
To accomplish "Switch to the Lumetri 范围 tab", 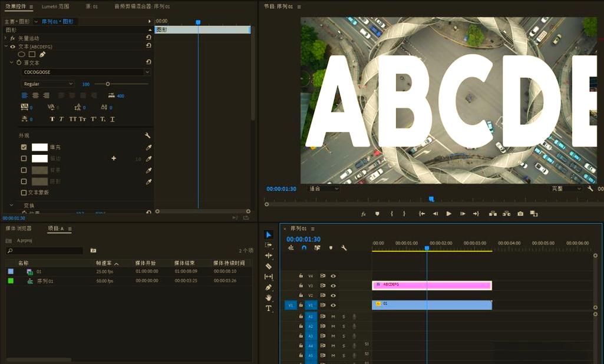I will [55, 6].
